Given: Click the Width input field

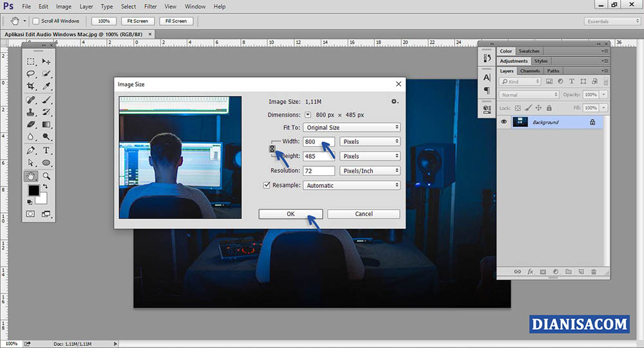Looking at the screenshot, I should click(x=319, y=141).
